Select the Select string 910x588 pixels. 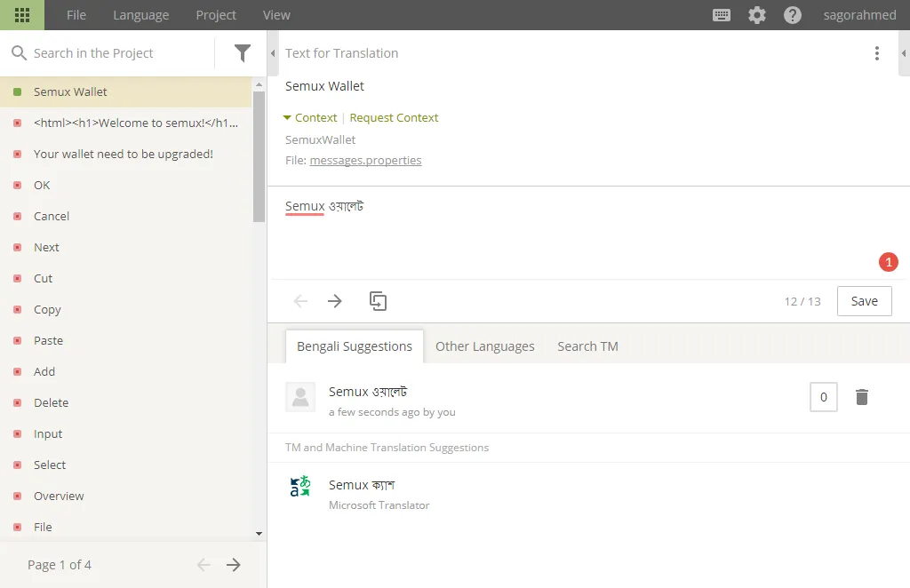[x=126, y=465]
